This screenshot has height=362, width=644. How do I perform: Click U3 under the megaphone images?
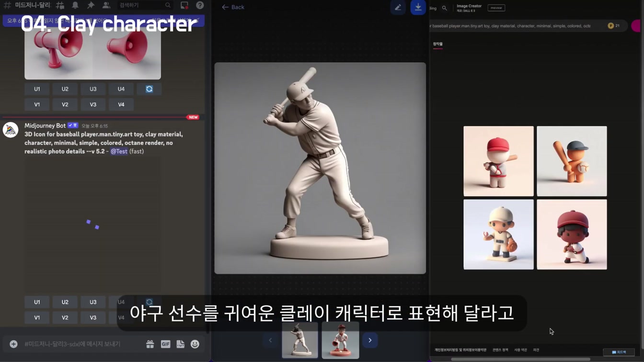[93, 89]
